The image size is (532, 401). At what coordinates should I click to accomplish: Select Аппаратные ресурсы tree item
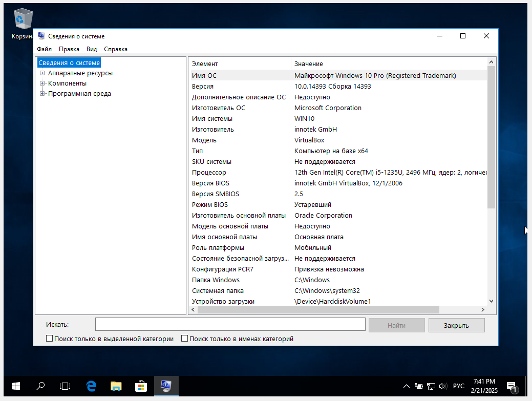pyautogui.click(x=80, y=73)
